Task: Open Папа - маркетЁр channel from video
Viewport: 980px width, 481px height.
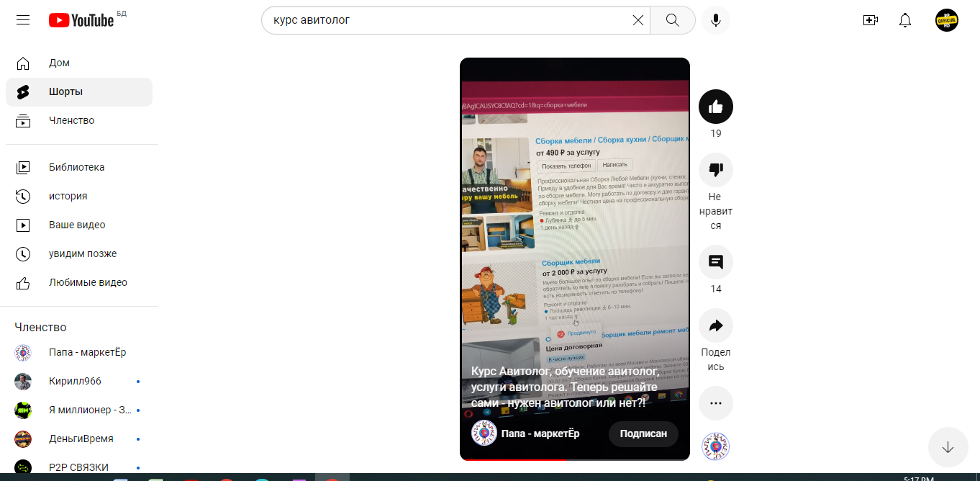Action: tap(540, 433)
